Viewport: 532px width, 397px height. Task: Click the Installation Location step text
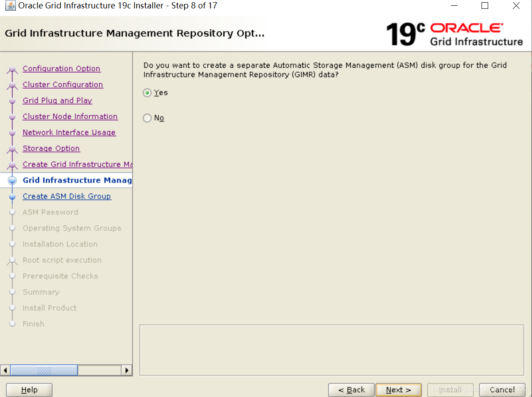pos(60,244)
